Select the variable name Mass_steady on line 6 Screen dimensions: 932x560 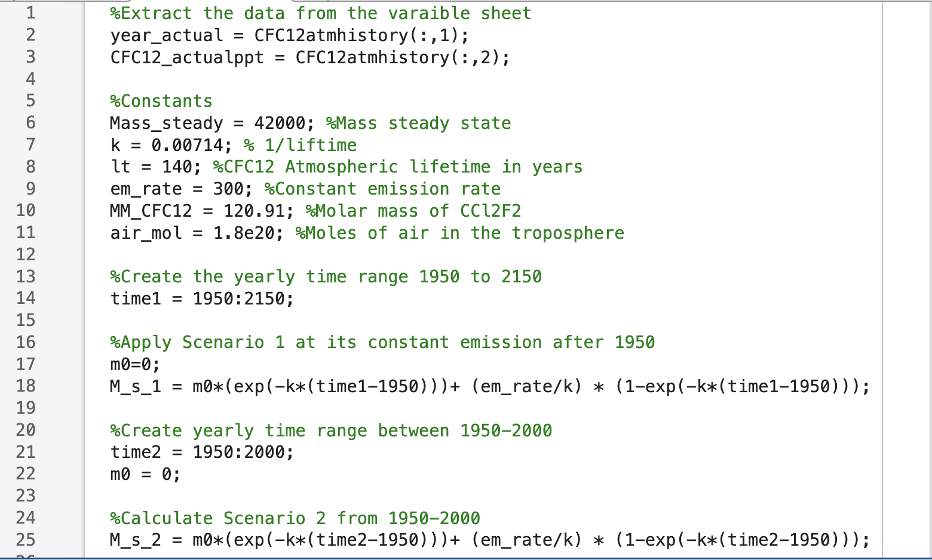tap(167, 123)
